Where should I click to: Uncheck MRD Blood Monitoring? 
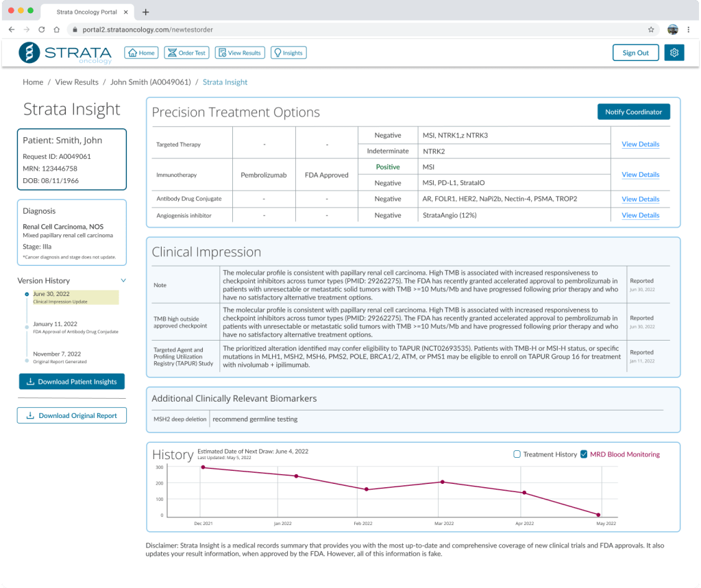tap(584, 454)
